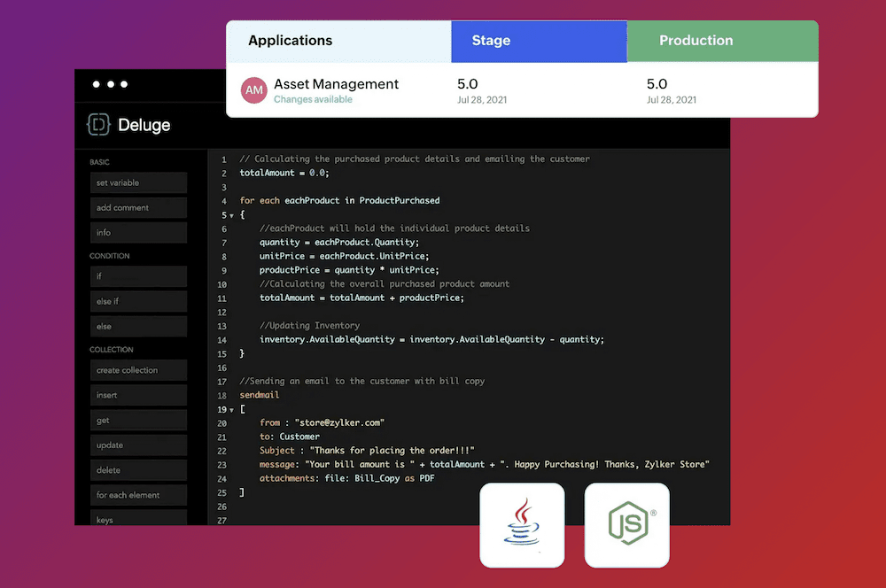Image resolution: width=886 pixels, height=588 pixels.
Task: Select the 'delete' collection block
Action: point(138,469)
